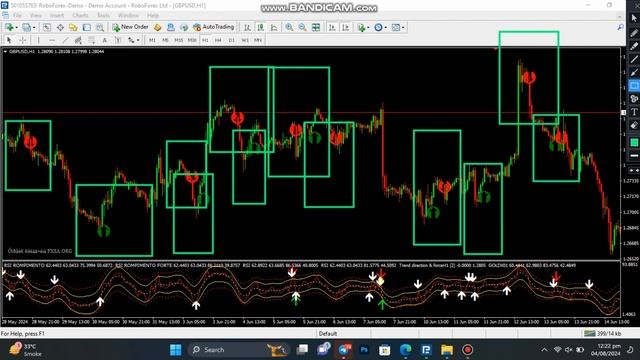Zoom out on the chart

point(302,27)
